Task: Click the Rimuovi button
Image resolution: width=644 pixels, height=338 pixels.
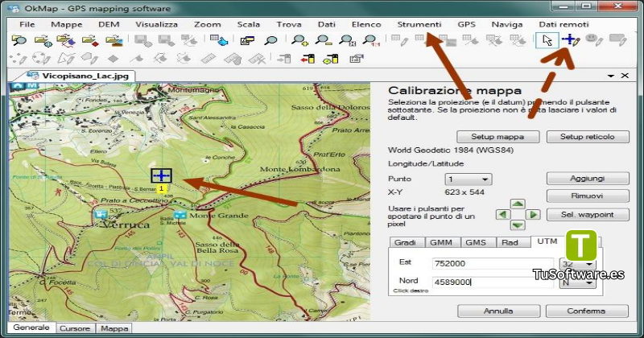Action: (x=588, y=196)
